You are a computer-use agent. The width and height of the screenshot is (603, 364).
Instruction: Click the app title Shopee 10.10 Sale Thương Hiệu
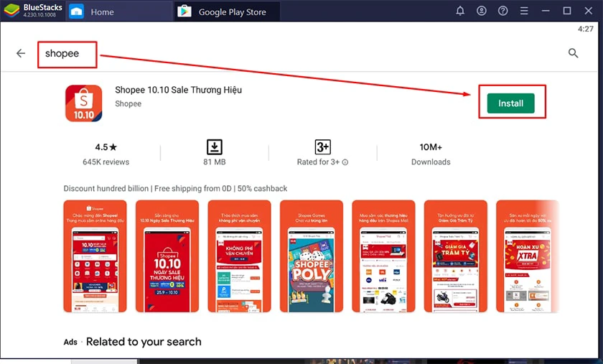(x=179, y=90)
